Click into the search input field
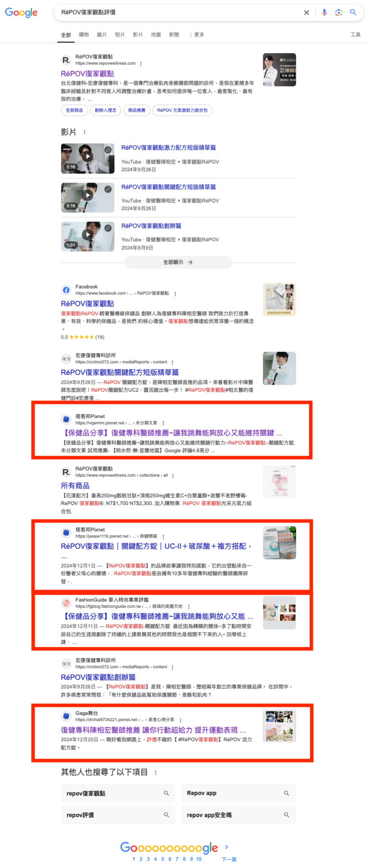Viewport: 369px width, 868px height. (x=178, y=12)
